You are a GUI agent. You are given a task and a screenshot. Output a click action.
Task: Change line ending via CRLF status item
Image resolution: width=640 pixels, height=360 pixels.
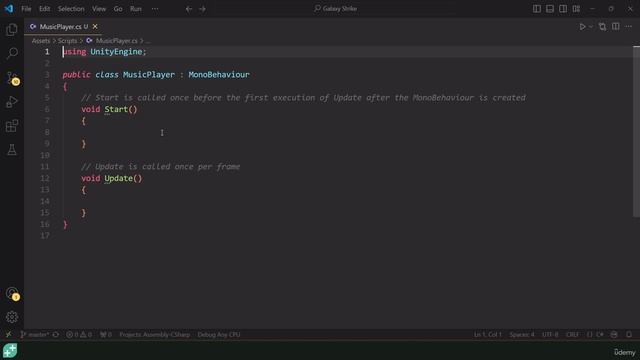[572, 334]
